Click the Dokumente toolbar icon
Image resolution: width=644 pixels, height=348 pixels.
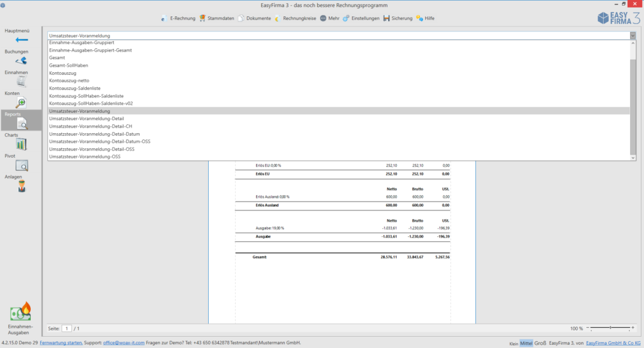tap(241, 18)
